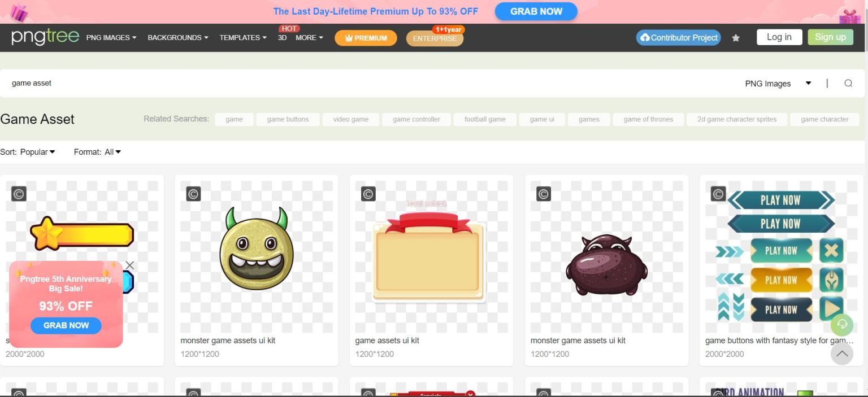
Task: Click the PREMIUM button
Action: pyautogui.click(x=366, y=38)
